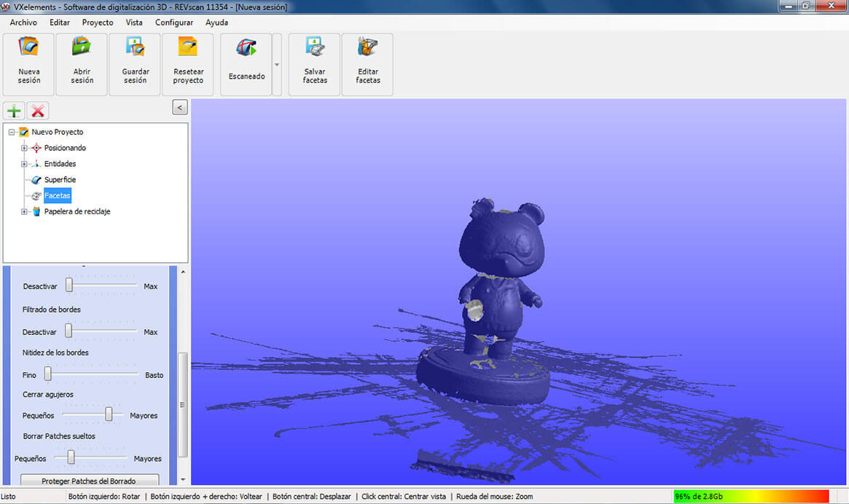Open the Archivo menu

coord(23,22)
